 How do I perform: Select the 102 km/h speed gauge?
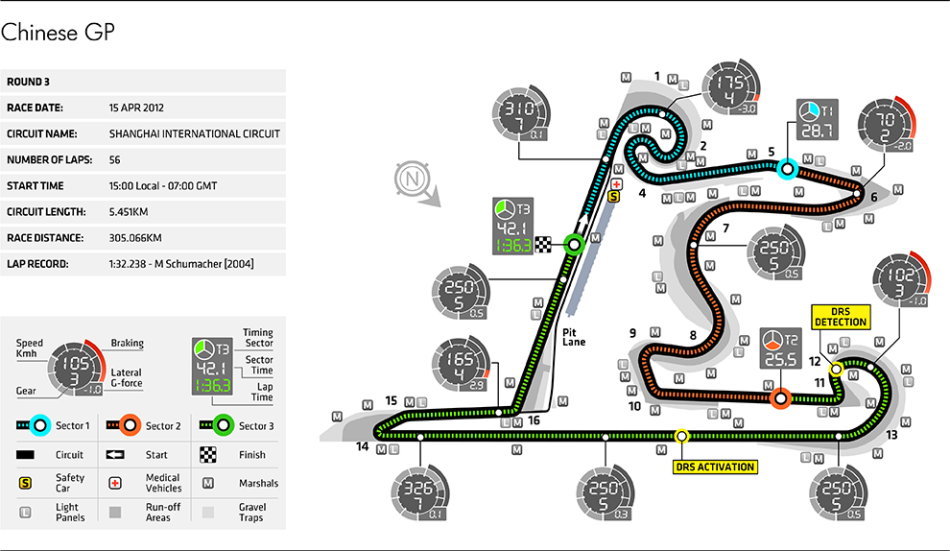[x=900, y=280]
